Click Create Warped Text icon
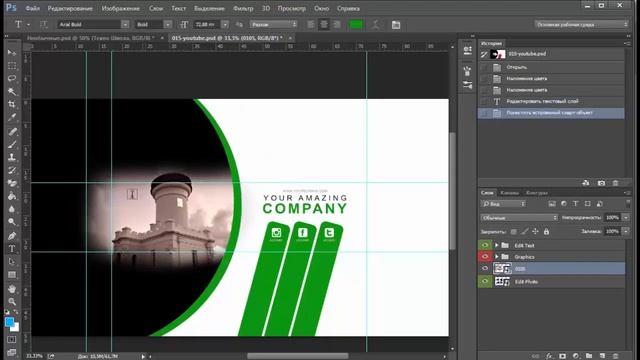The width and height of the screenshot is (640, 360). tap(375, 25)
